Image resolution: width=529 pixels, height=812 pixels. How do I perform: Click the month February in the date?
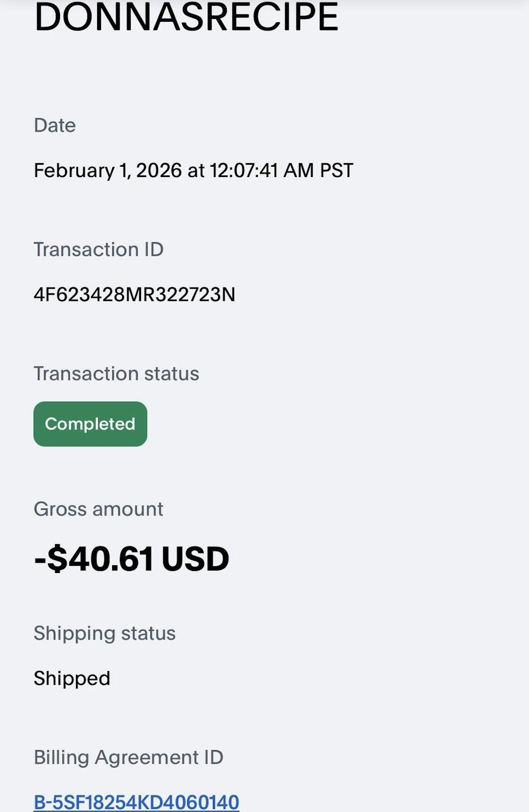click(x=74, y=170)
